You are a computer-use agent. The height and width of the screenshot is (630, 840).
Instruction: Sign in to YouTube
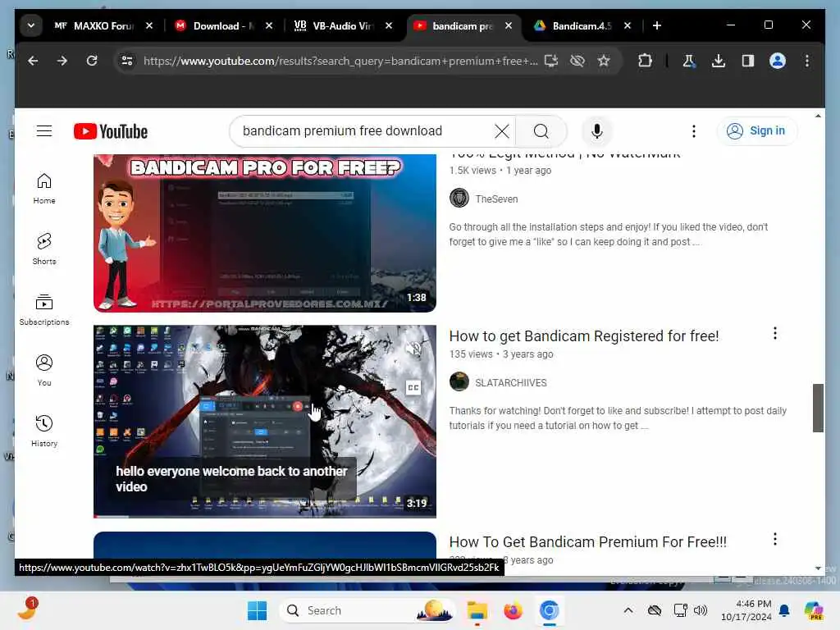(x=757, y=131)
